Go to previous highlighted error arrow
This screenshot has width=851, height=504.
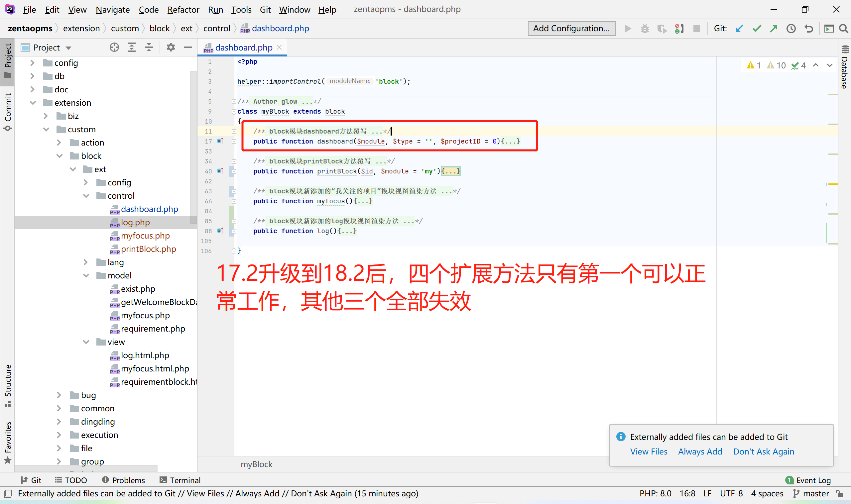(816, 65)
